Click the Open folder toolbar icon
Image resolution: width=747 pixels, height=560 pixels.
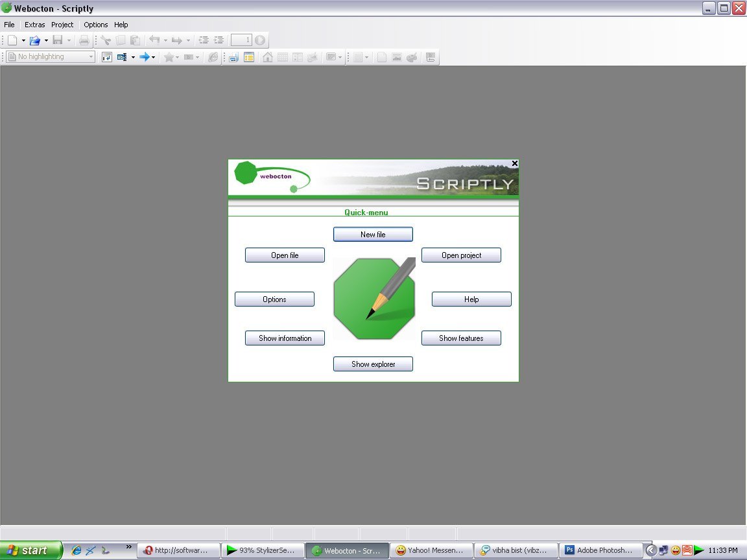click(35, 40)
